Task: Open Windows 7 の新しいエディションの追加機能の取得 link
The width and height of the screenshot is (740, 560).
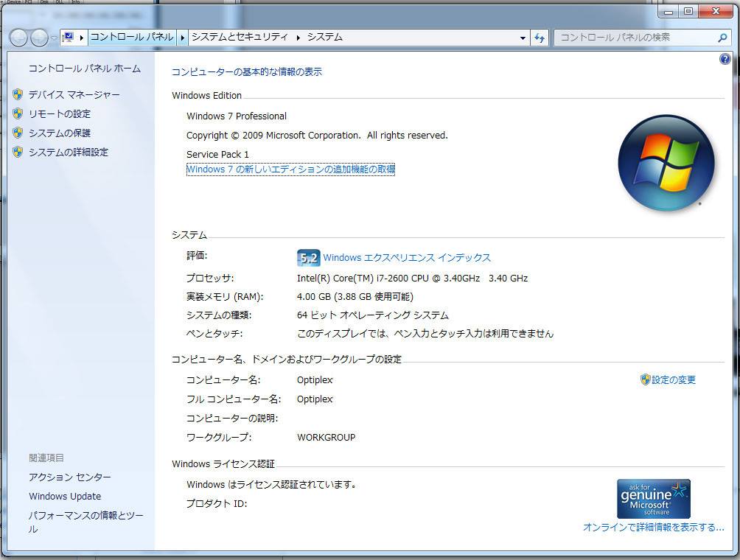Action: 290,169
